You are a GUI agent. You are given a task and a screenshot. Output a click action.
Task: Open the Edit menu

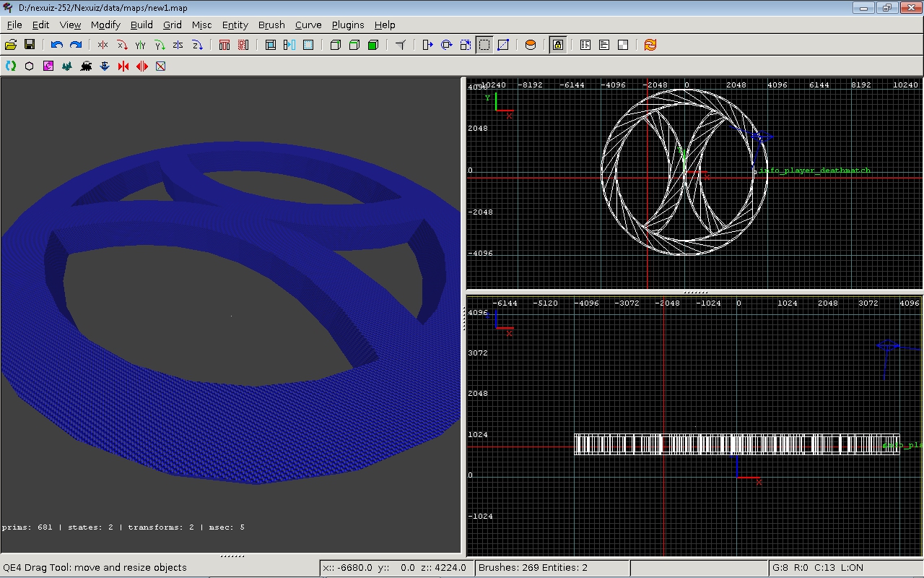point(40,25)
